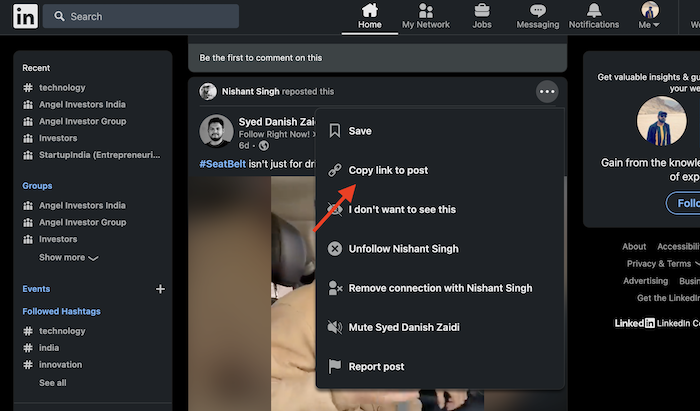Click Report post menu entry

376,366
